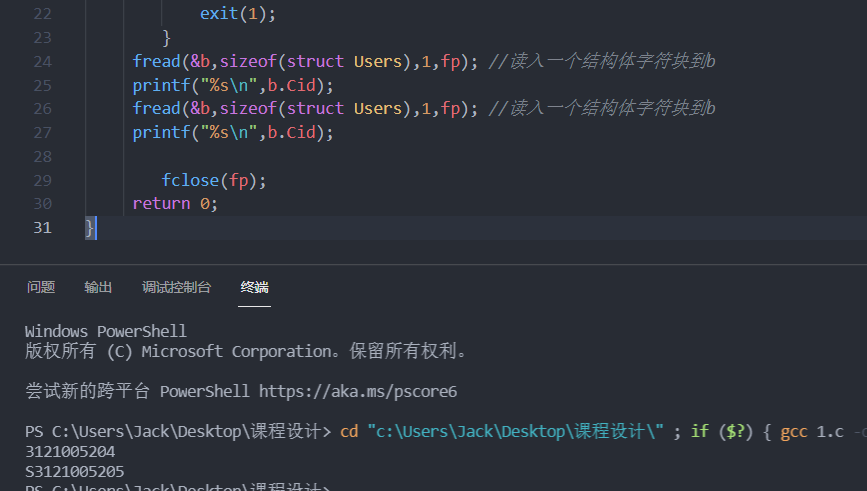Click the printf statement on line 27
The image size is (867, 491).
coord(232,132)
